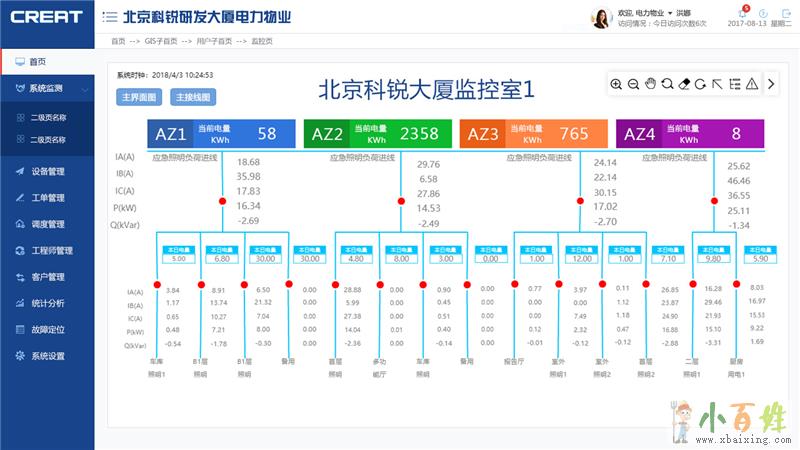
Task: Click the warning triangle alarm icon
Action: click(751, 85)
